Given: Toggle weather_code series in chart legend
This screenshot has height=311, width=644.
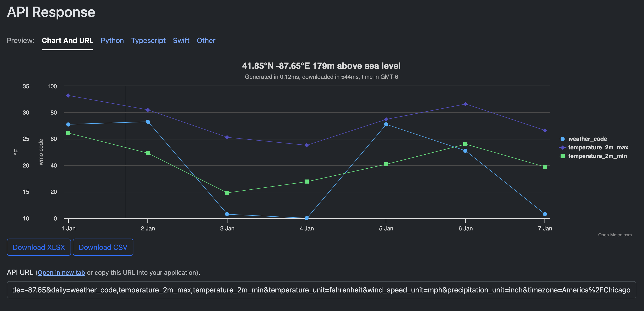Looking at the screenshot, I should pyautogui.click(x=587, y=139).
